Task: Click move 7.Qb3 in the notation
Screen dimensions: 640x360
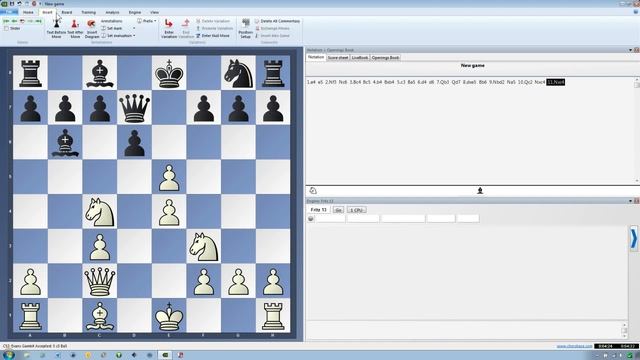Action: [442, 82]
